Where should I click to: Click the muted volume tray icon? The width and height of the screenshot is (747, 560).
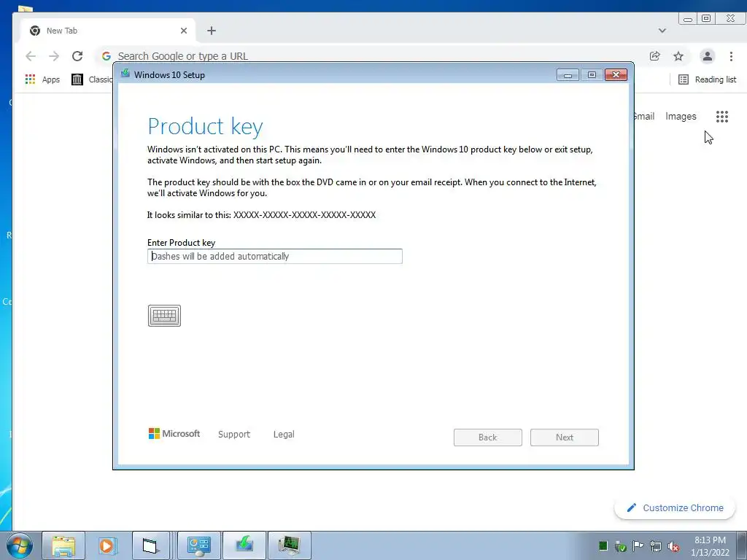[673, 545]
